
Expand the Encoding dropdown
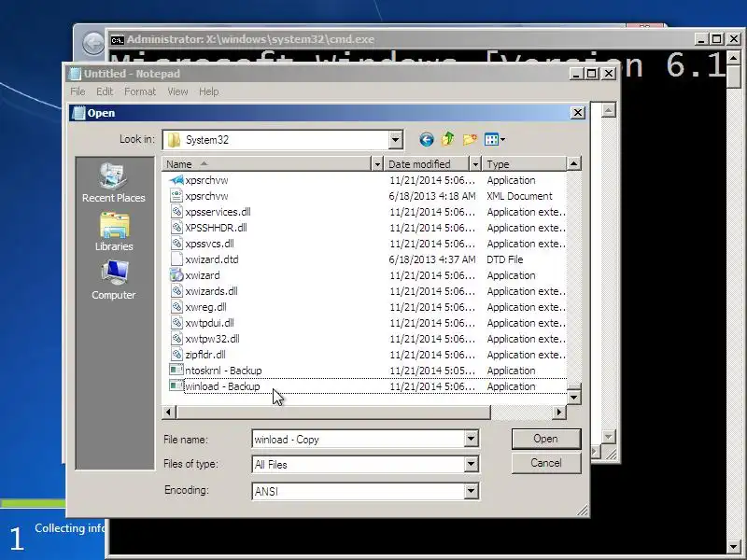(471, 491)
